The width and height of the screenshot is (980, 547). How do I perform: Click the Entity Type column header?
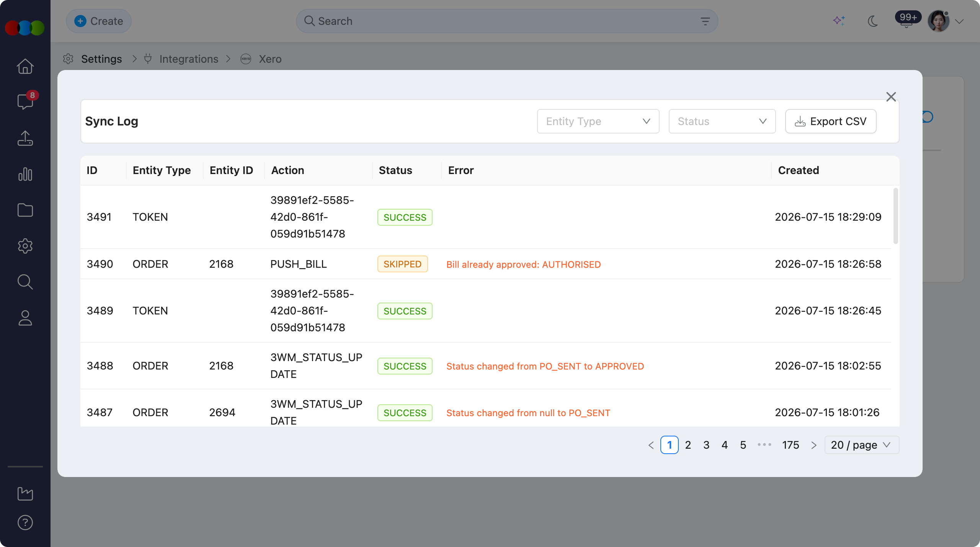tap(162, 170)
